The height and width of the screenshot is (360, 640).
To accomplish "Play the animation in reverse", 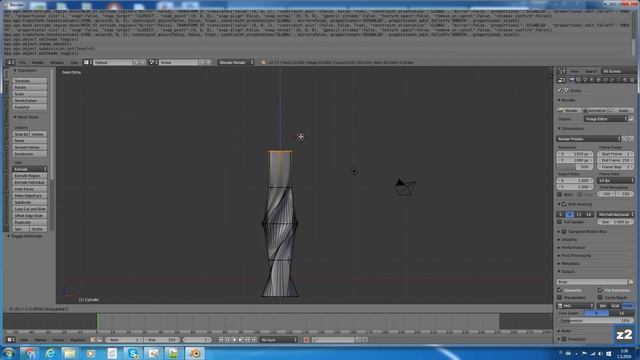I will (x=234, y=340).
